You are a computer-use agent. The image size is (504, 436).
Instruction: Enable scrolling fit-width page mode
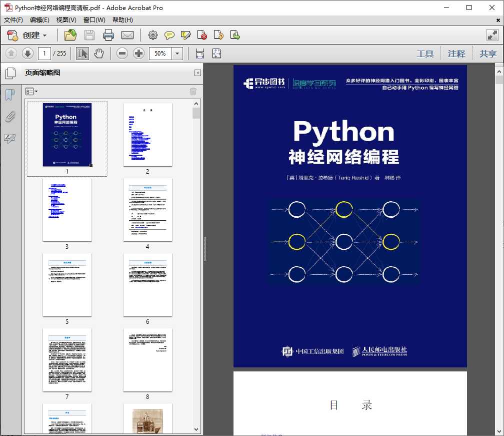[x=200, y=54]
